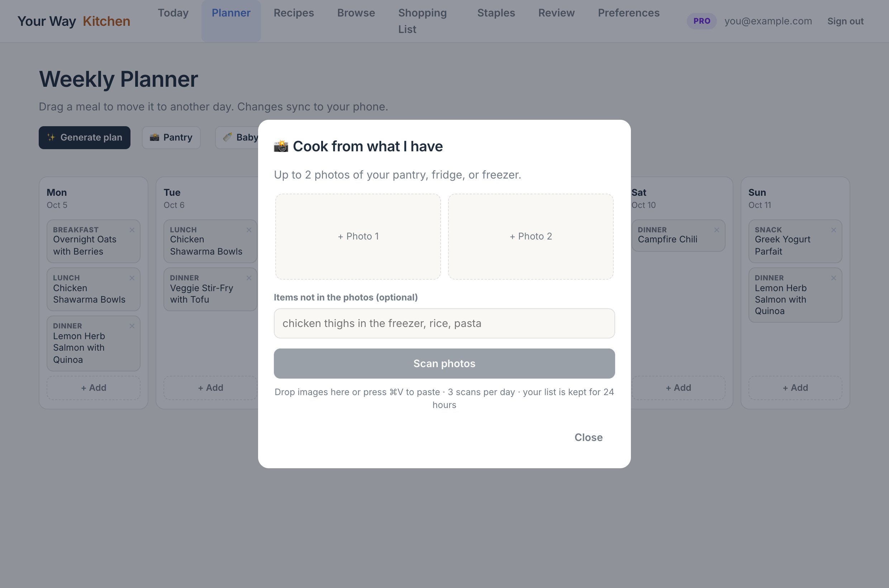The height and width of the screenshot is (588, 889).
Task: Click the Photo 2 upload slot
Action: [531, 236]
